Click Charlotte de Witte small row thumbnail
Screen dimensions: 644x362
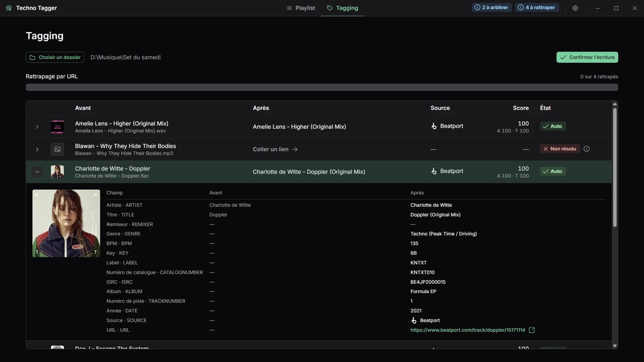pos(57,172)
